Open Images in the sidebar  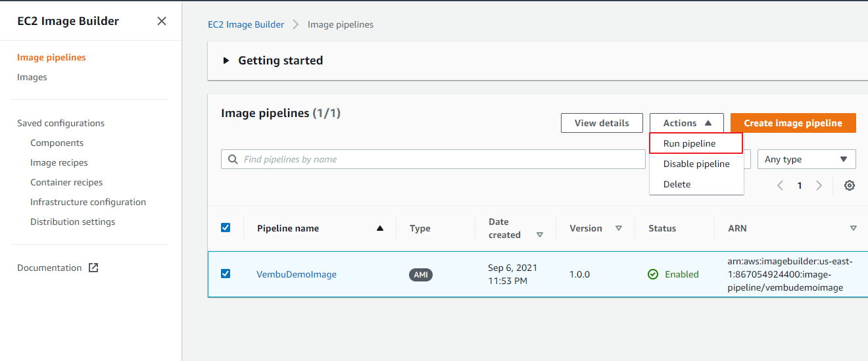point(32,77)
